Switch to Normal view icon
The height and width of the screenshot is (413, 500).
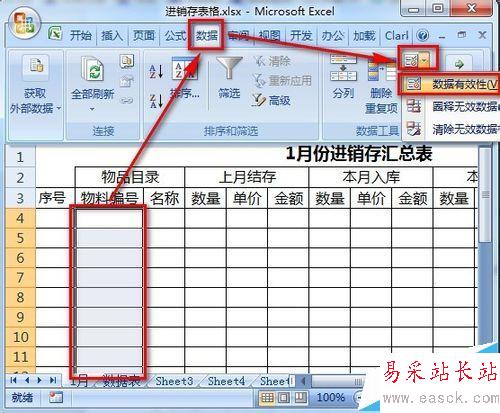click(267, 397)
